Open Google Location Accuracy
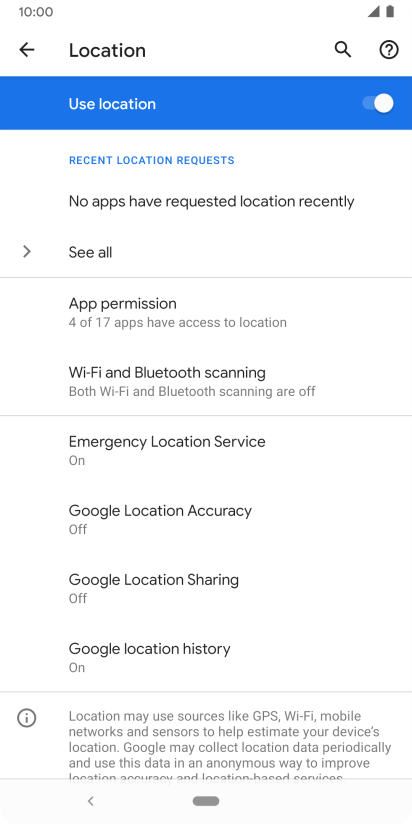Screen dimensions: 412x824 pyautogui.click(x=206, y=519)
